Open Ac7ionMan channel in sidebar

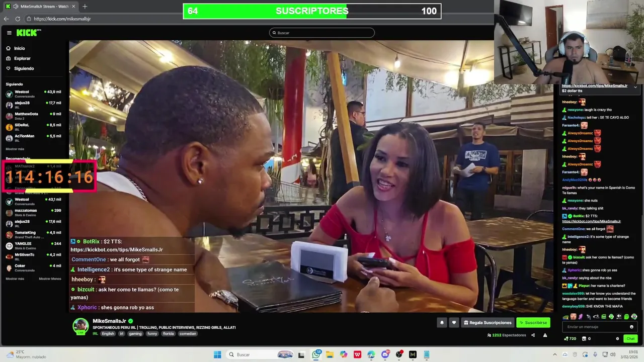click(33, 138)
